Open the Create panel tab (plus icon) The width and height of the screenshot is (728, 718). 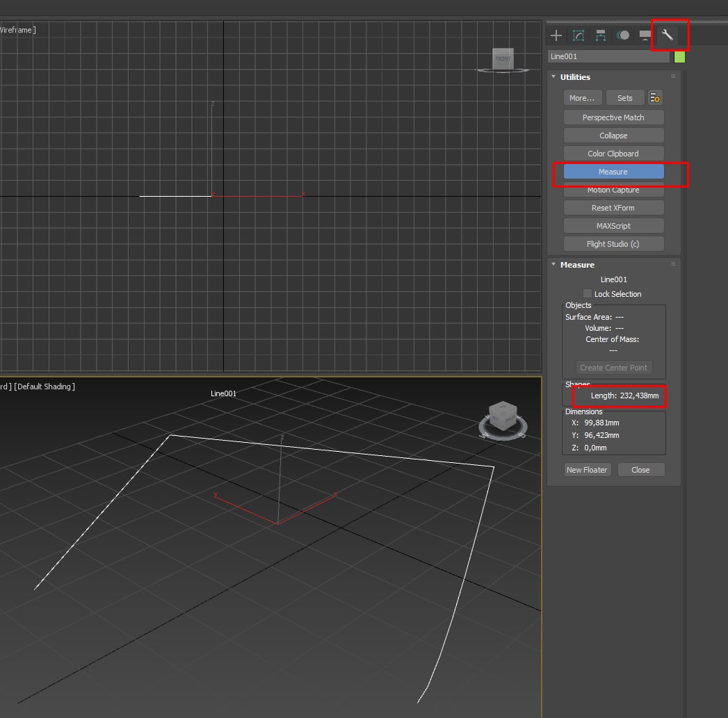click(x=556, y=35)
